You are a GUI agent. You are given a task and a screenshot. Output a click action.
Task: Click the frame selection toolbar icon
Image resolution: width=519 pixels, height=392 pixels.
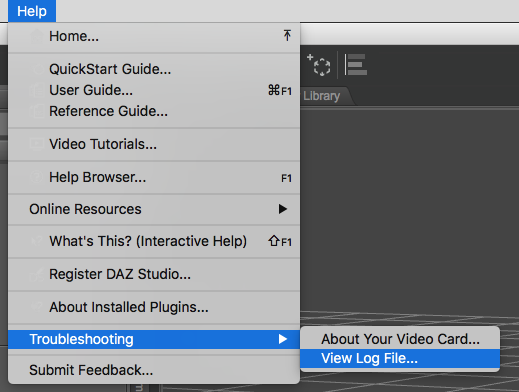point(319,65)
